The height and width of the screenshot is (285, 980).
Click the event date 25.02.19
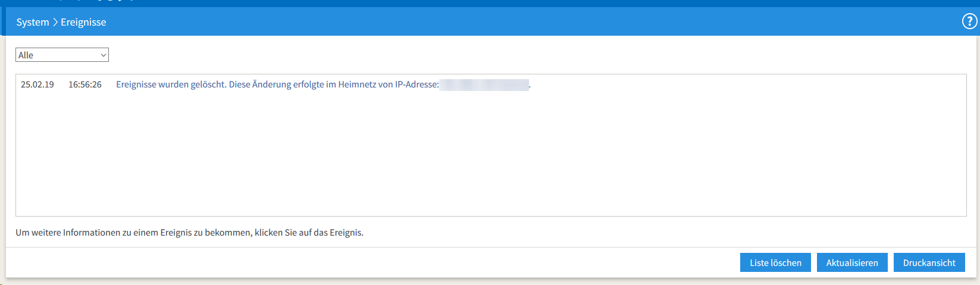37,84
